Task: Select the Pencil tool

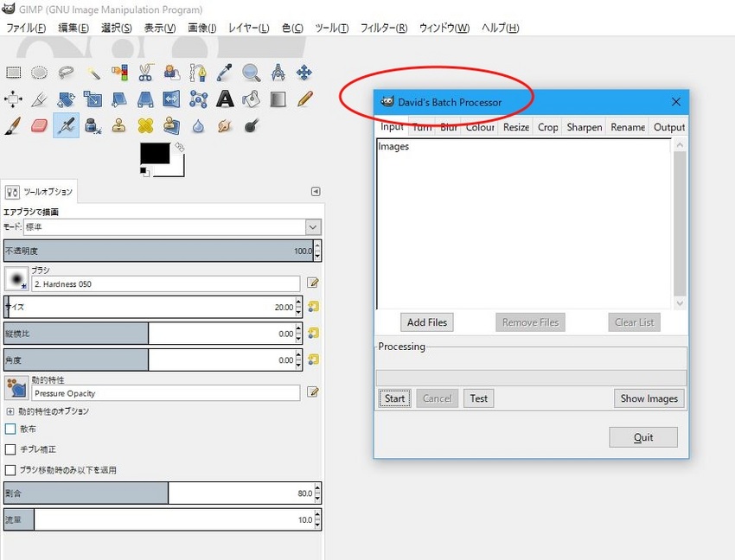Action: click(x=304, y=99)
